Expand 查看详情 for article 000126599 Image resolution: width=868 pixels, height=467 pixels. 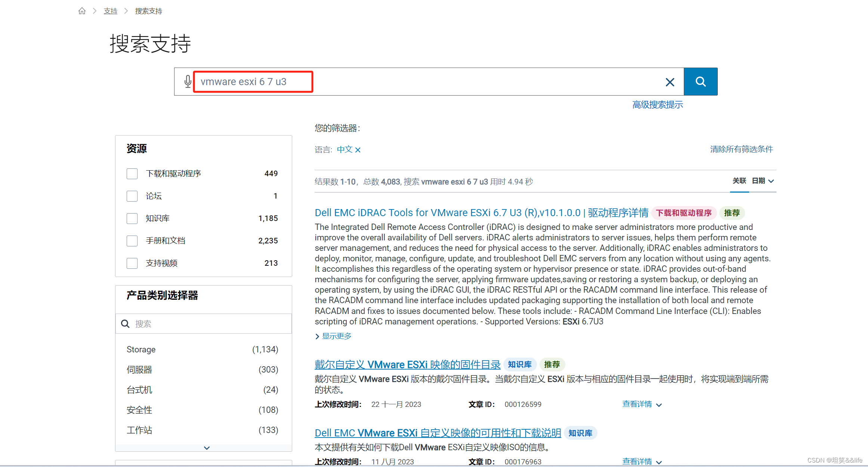pyautogui.click(x=642, y=404)
